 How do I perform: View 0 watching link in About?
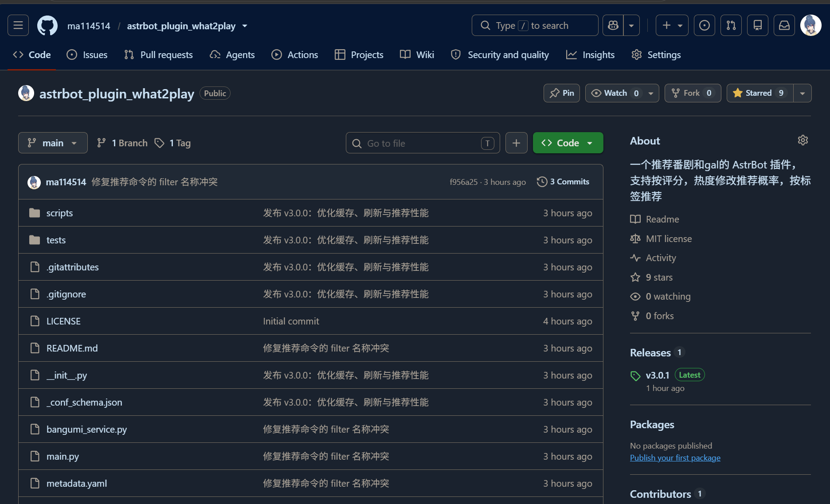[660, 296]
